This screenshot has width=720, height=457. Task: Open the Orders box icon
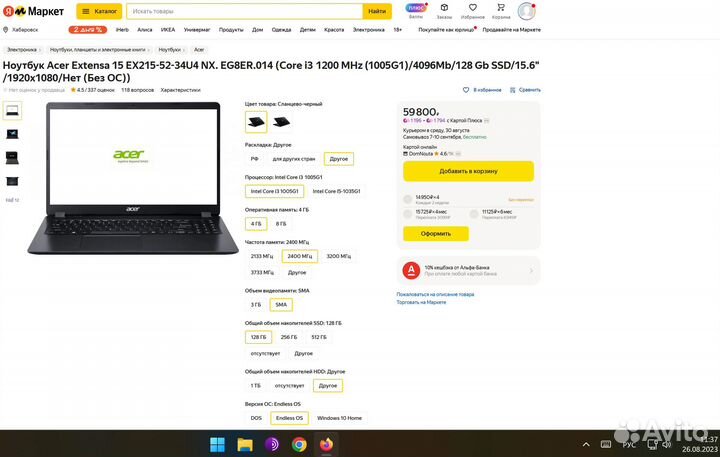pyautogui.click(x=444, y=8)
